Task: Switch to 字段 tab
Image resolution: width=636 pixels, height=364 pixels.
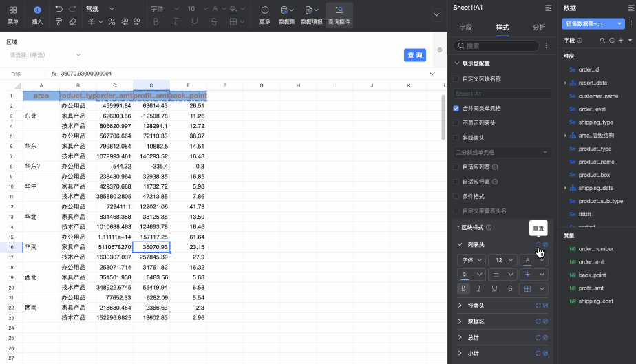Action: [465, 27]
